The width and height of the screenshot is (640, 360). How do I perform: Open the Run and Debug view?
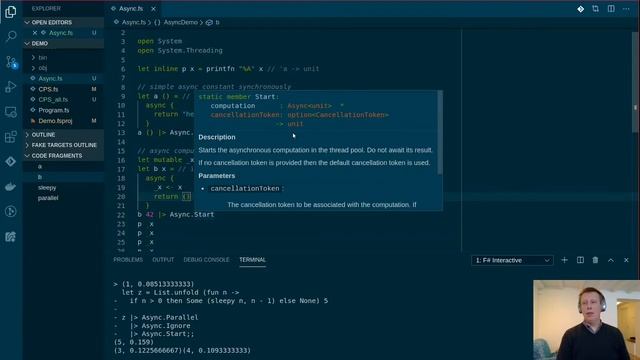pyautogui.click(x=11, y=87)
